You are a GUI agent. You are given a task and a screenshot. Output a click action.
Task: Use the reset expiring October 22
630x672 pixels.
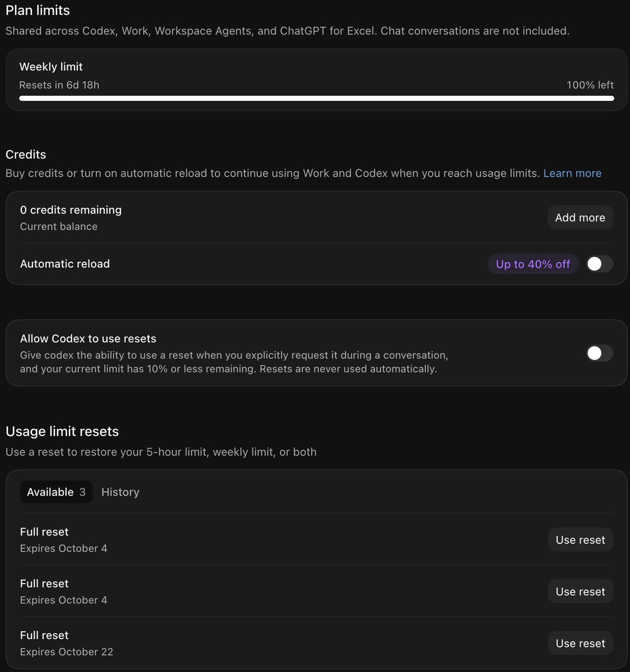(x=580, y=643)
